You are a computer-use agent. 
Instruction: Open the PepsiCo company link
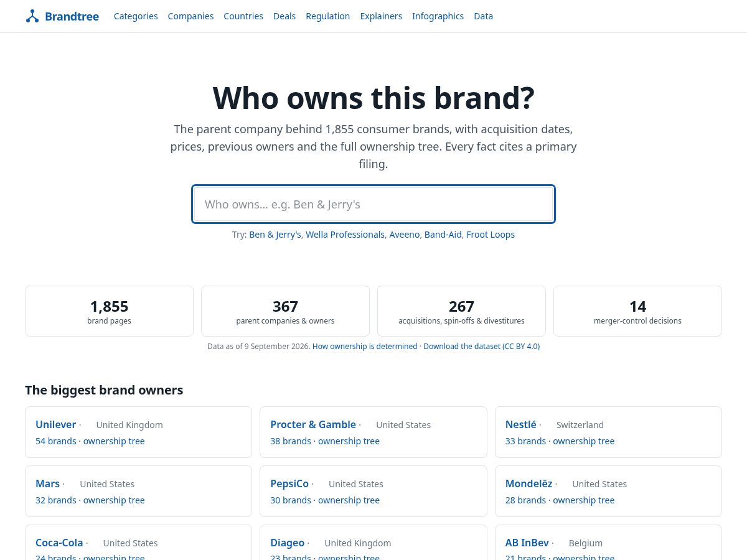point(289,483)
